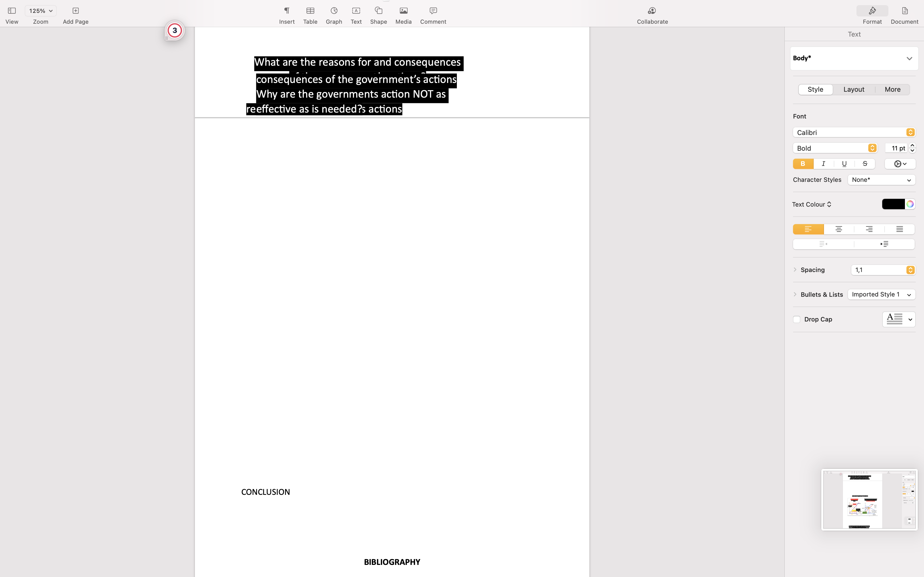
Task: Switch to the More tab
Action: coord(892,89)
